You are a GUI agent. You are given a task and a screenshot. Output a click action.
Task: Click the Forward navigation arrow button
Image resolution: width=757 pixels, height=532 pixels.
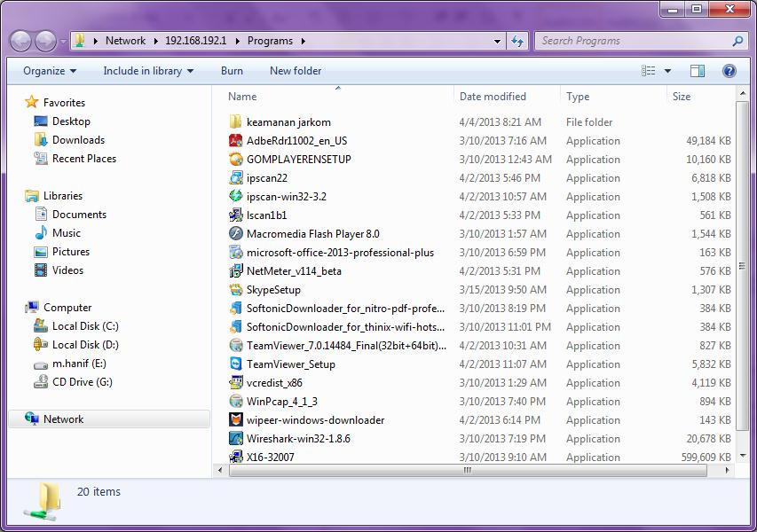point(45,41)
